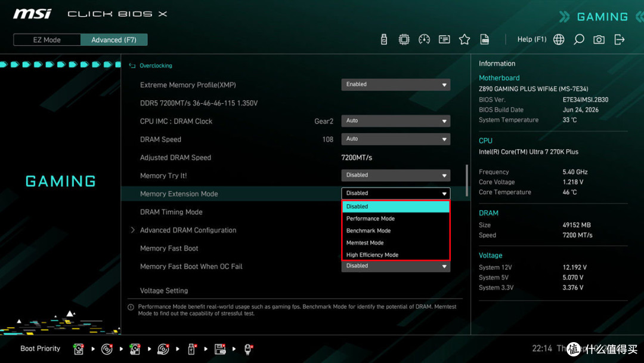Viewport: 644px width, 363px height.
Task: Select the USB hard disk boot icon
Action: [135, 349]
